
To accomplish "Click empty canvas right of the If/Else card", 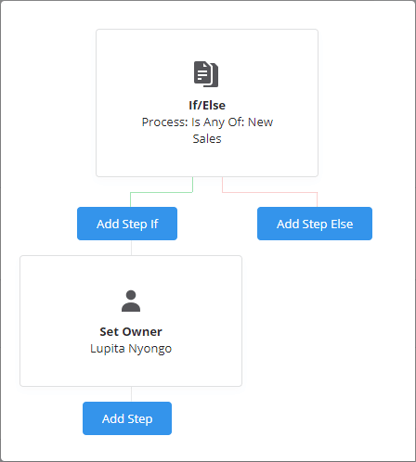I will (x=366, y=100).
